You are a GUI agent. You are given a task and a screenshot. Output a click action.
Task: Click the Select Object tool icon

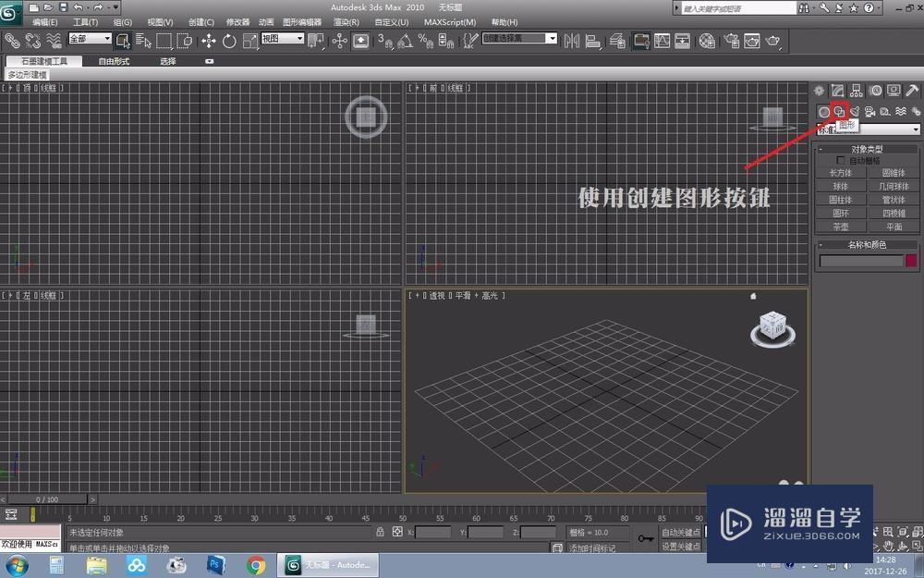point(123,41)
